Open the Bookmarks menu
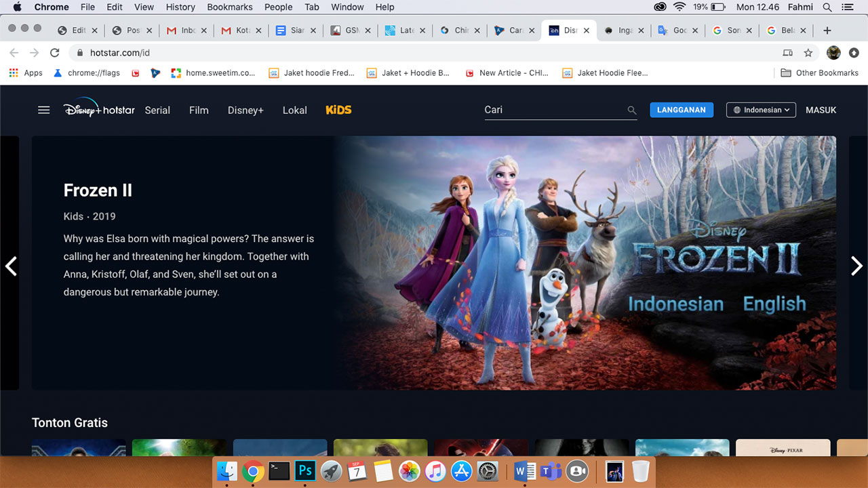 pyautogui.click(x=230, y=7)
